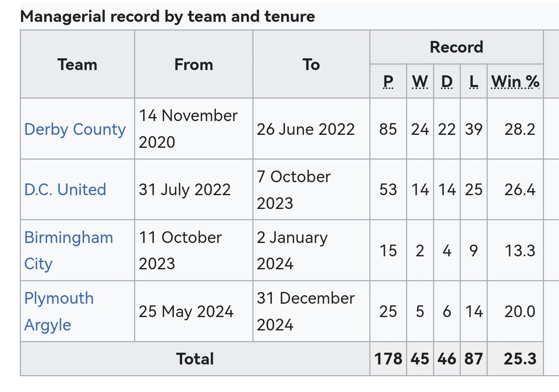The width and height of the screenshot is (559, 392).
Task: Click the Win % column header
Action: click(x=515, y=81)
